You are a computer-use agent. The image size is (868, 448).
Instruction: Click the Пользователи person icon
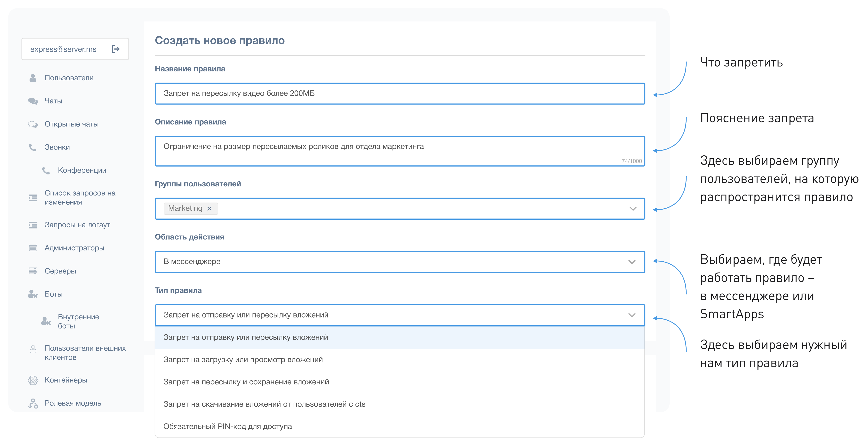pyautogui.click(x=33, y=78)
